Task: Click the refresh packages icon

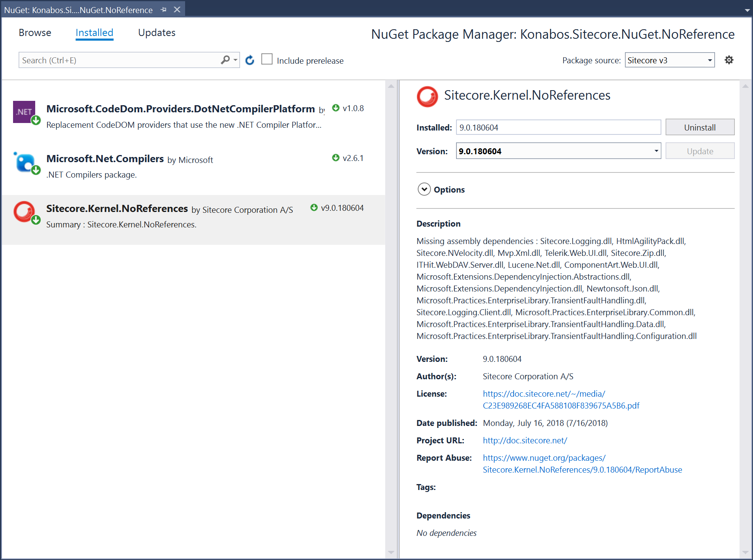Action: pyautogui.click(x=250, y=60)
